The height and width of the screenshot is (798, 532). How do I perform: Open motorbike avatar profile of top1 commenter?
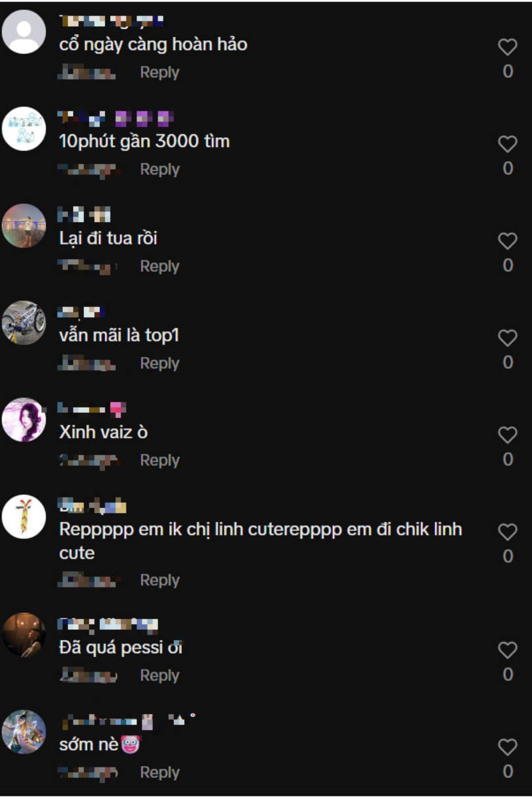pyautogui.click(x=24, y=323)
